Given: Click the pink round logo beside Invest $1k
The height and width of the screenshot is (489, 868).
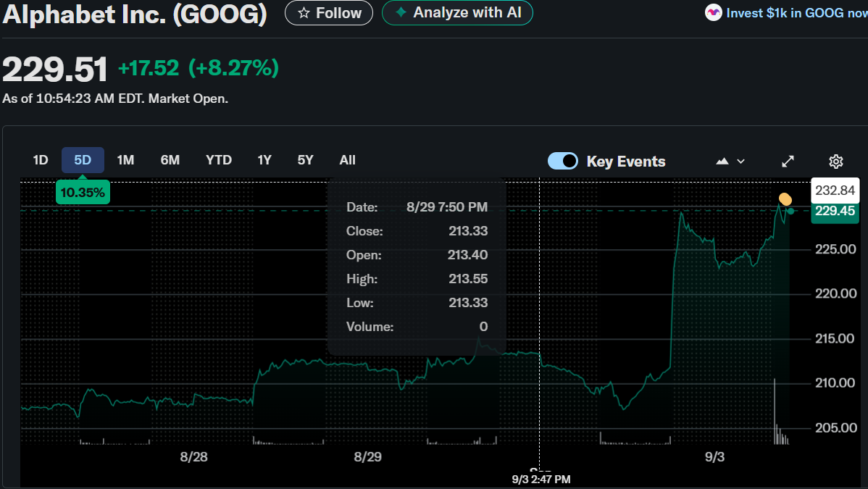Looking at the screenshot, I should (713, 12).
